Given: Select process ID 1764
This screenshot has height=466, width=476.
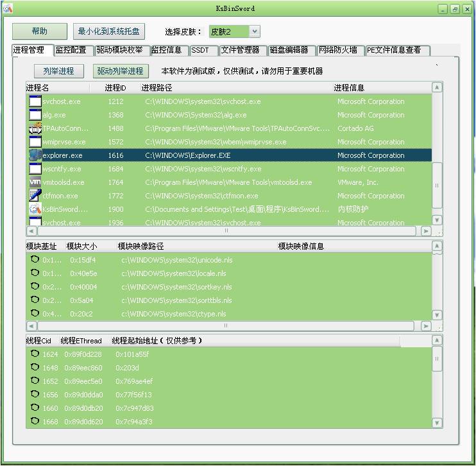Looking at the screenshot, I should click(115, 182).
